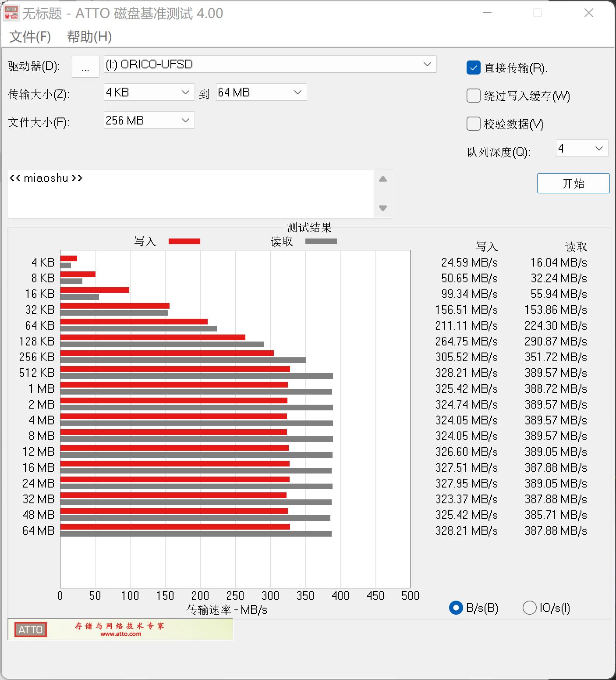
Task: Disable 直接传输(R) direct I/O
Action: [x=473, y=68]
